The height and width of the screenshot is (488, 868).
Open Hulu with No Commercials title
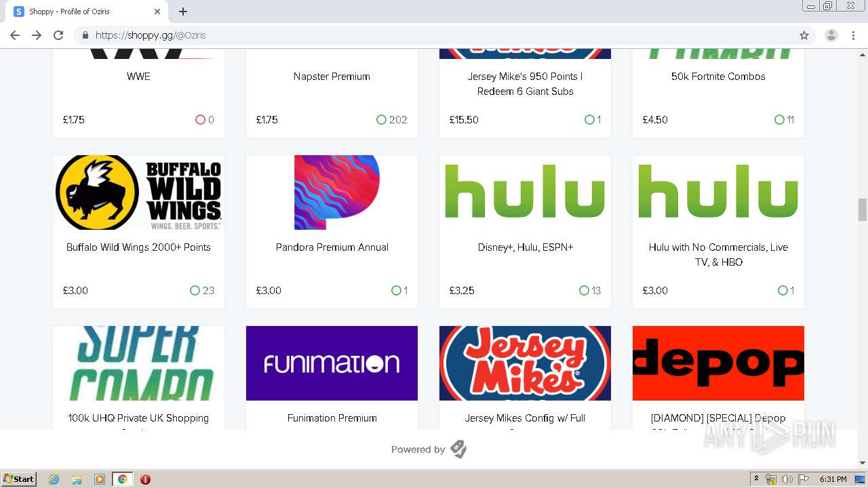tap(718, 255)
